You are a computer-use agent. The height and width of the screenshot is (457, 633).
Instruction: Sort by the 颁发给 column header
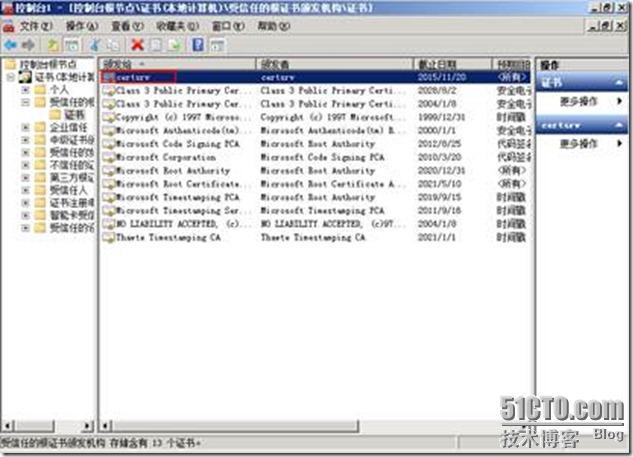click(x=178, y=64)
